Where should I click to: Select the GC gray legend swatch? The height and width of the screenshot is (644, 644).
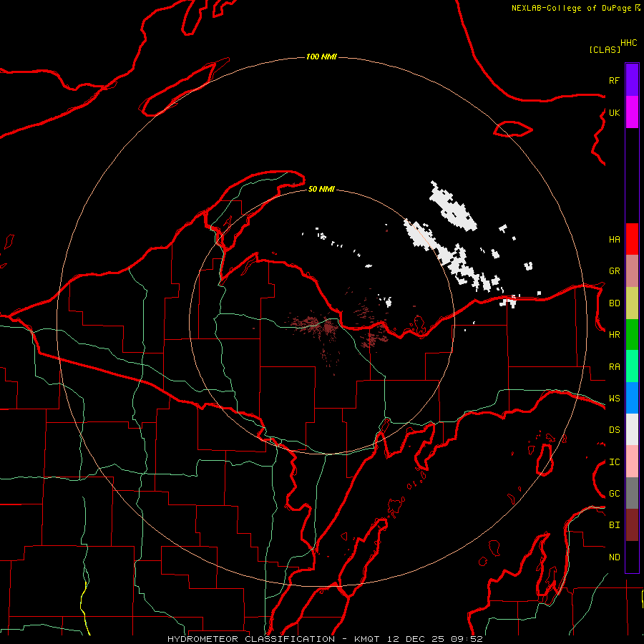632,493
